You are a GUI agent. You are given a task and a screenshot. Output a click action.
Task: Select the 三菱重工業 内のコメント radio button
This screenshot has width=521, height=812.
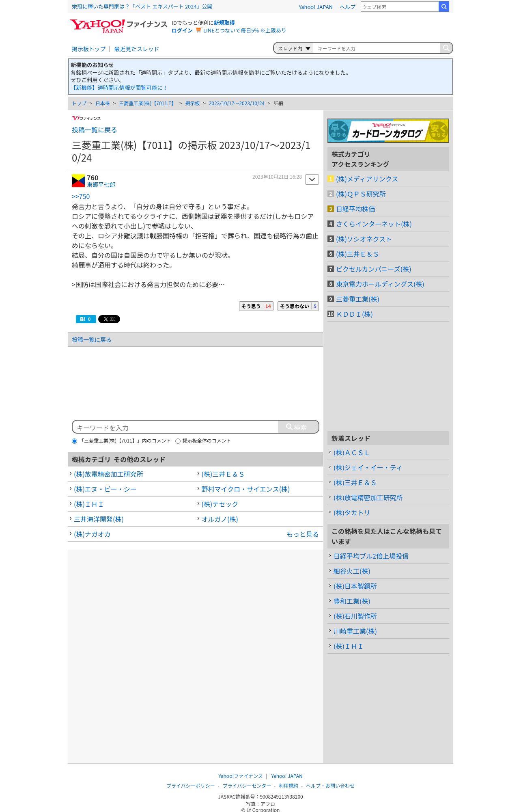74,441
